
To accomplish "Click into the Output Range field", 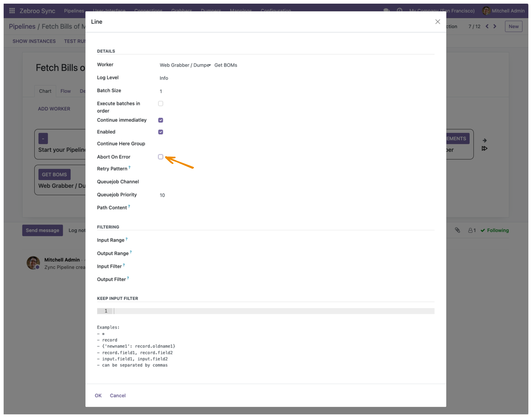I will tap(297, 254).
